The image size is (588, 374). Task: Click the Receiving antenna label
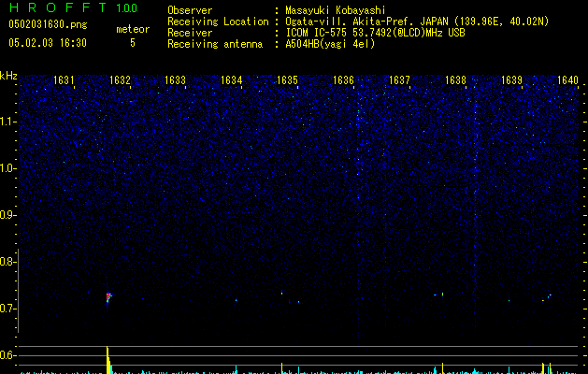pos(215,44)
